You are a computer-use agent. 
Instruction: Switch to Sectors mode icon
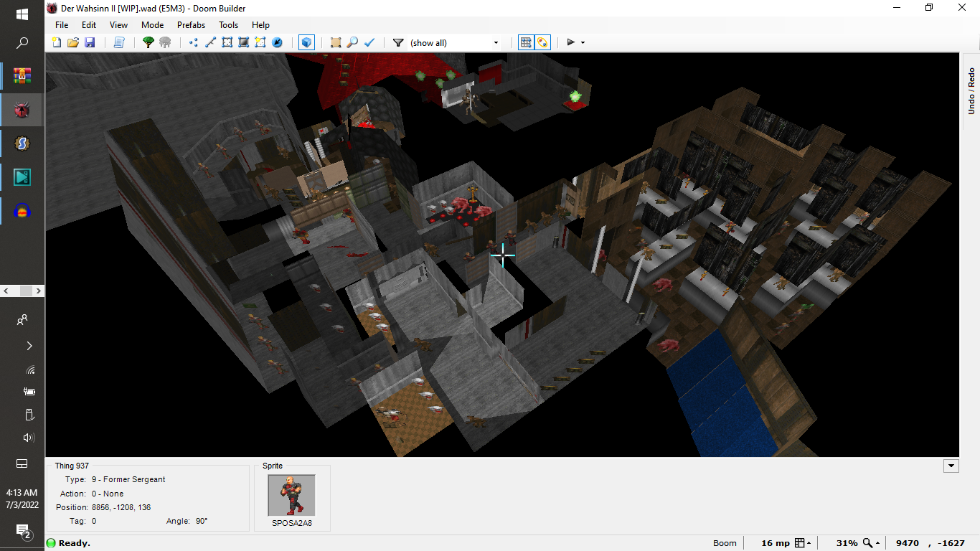(227, 42)
